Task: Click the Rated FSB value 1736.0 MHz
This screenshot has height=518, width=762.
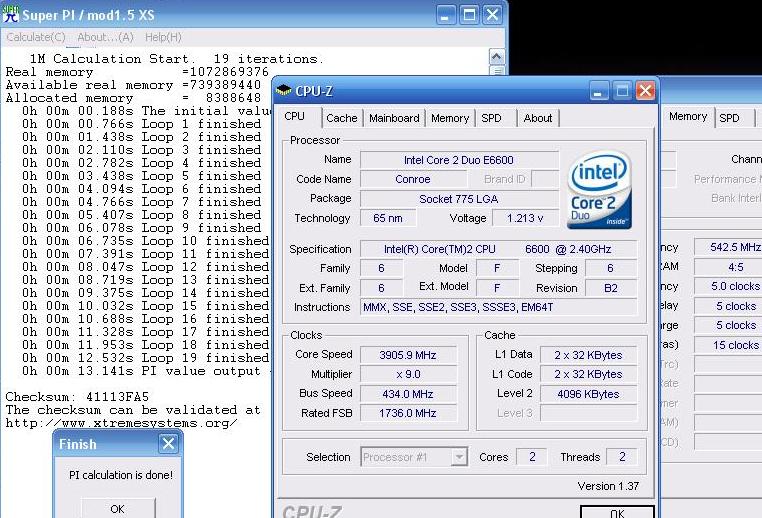Action: pyautogui.click(x=408, y=413)
